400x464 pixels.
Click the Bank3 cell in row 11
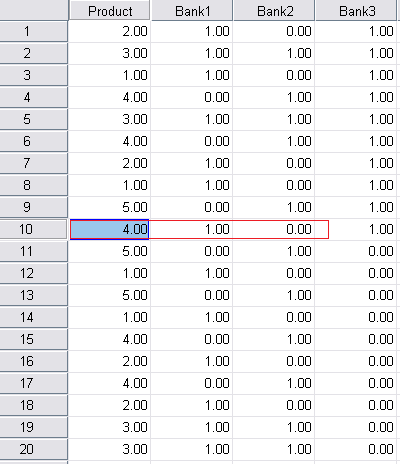tap(356, 251)
